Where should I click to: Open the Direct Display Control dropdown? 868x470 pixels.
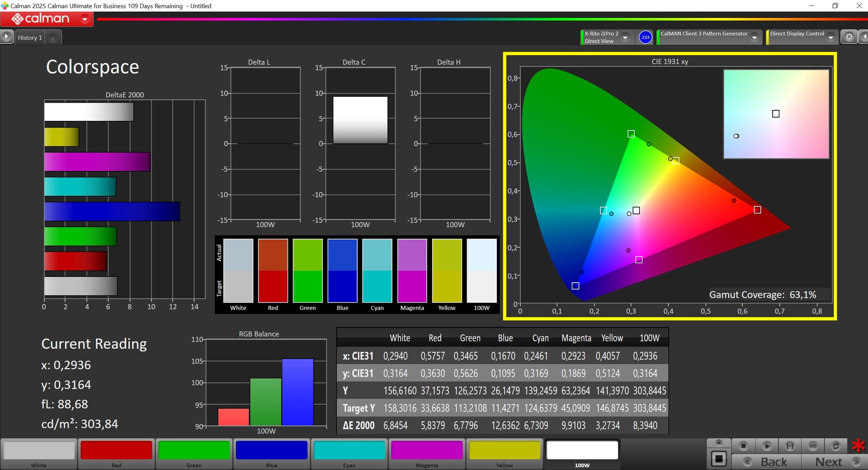[830, 38]
